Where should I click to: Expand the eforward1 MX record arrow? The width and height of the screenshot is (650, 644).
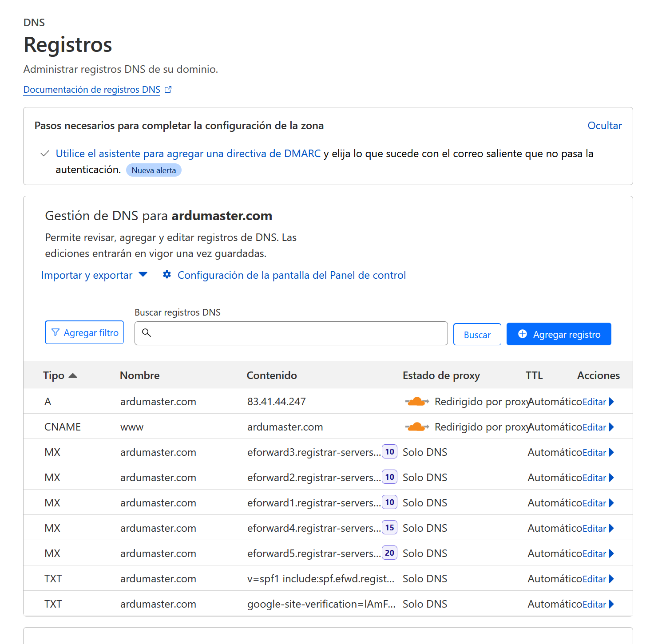[x=611, y=503]
